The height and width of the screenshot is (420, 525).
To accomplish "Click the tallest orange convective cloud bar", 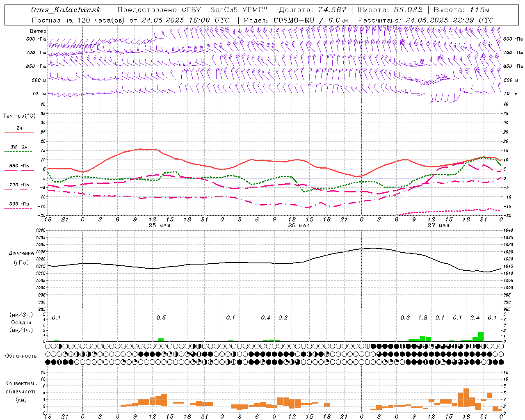I will (466, 397).
